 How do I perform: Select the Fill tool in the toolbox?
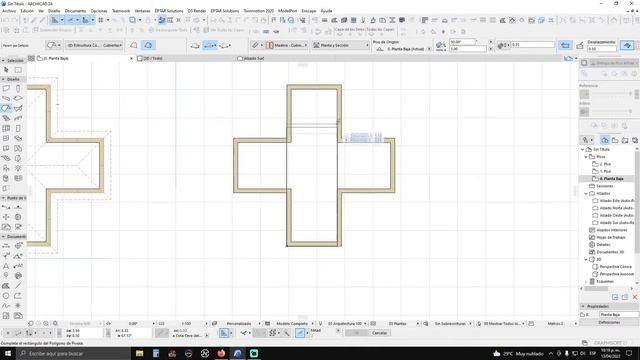click(6, 286)
